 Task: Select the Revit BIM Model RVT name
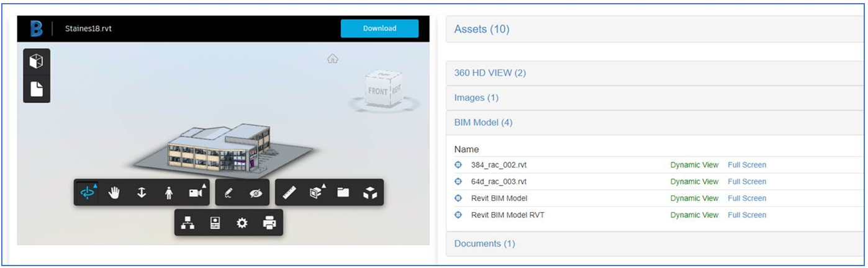(x=508, y=215)
